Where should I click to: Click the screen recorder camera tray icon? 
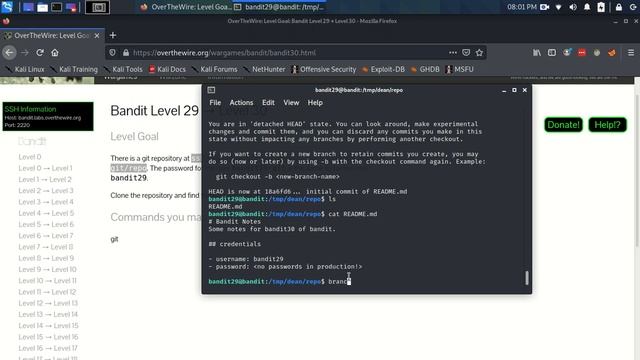pyautogui.click(x=544, y=7)
